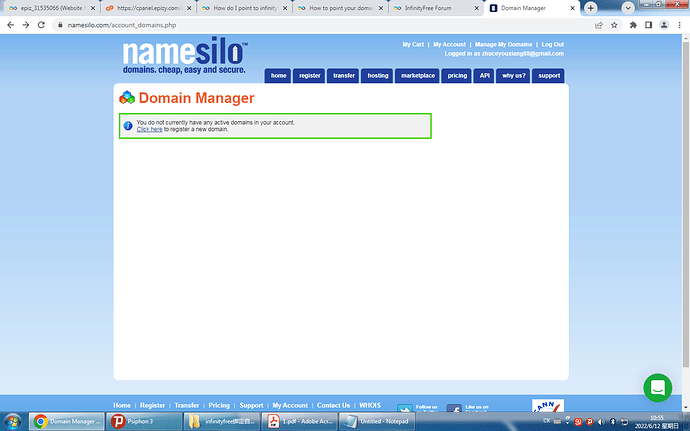The height and width of the screenshot is (431, 690).
Task: Click footer WHOIS link
Action: (370, 405)
